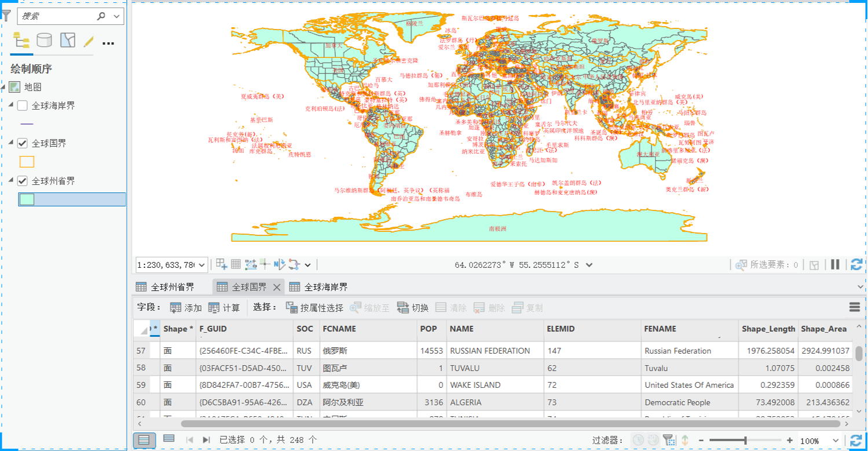Uncheck 全球州省界 layer checkbox

coord(23,181)
